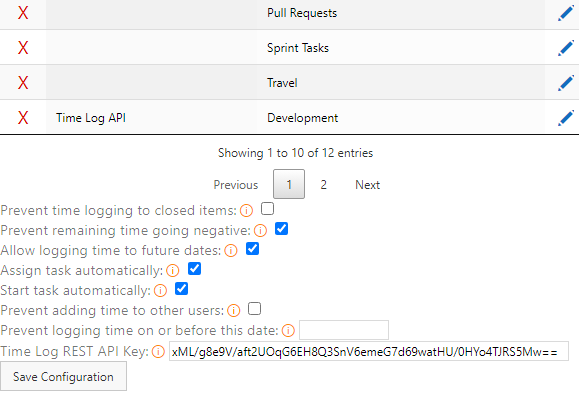Delete the Sprint Tasks row
The image size is (579, 400).
(23, 48)
